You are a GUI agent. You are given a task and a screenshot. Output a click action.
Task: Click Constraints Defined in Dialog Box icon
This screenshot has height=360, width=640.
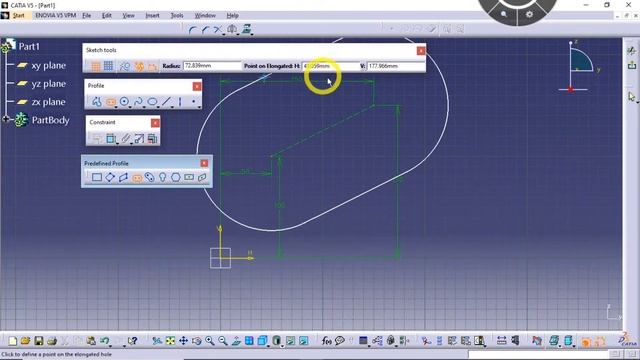tap(97, 138)
